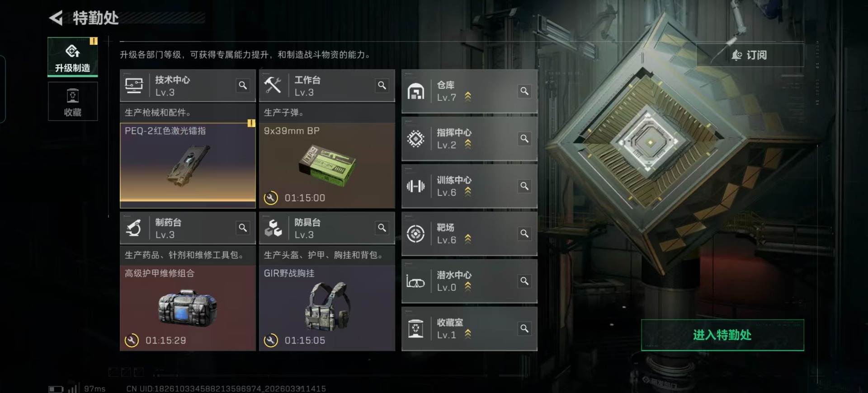The height and width of the screenshot is (393, 868).
Task: Open the 防具台 magnifier icon
Action: [x=382, y=228]
